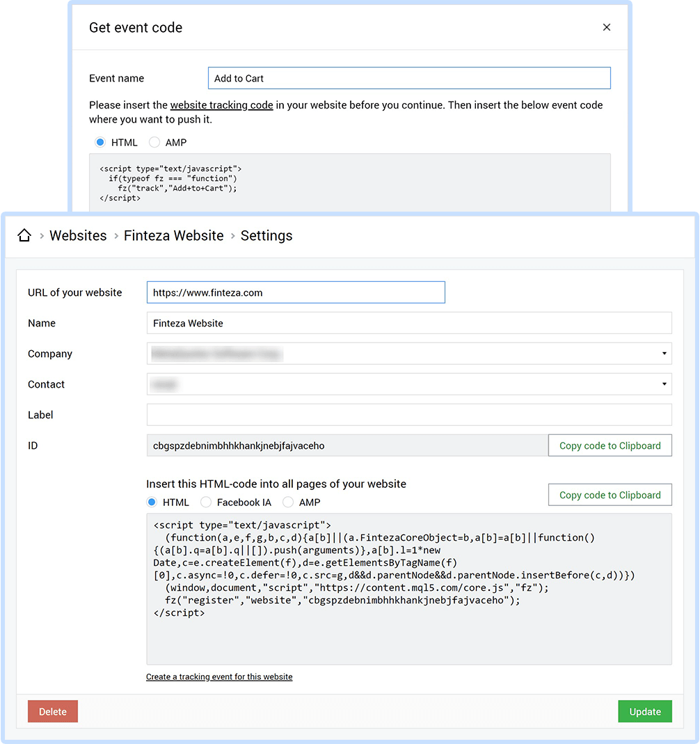The image size is (700, 744).
Task: Click the empty Label field
Action: [x=409, y=415]
